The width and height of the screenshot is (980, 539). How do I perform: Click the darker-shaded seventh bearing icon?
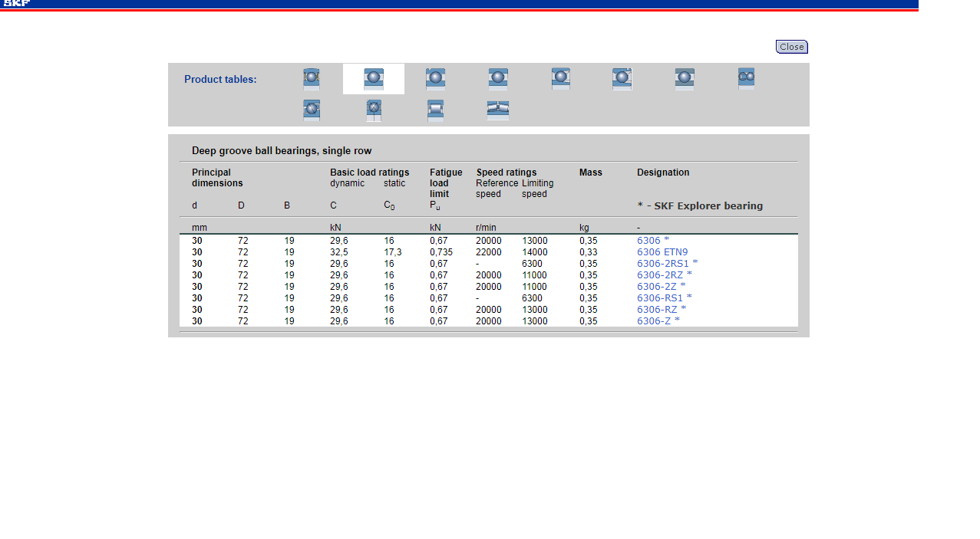point(685,79)
